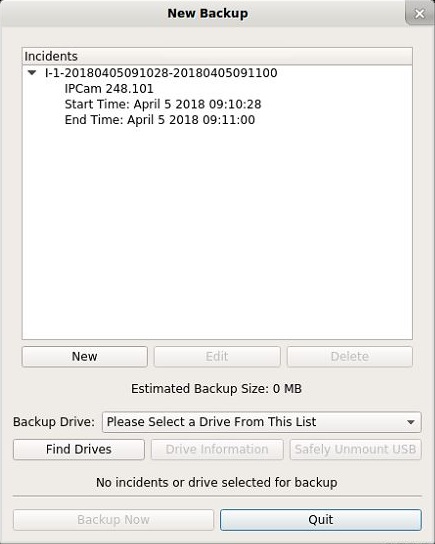Select the Start Time April 5 row
The width and height of the screenshot is (435, 544).
(163, 104)
